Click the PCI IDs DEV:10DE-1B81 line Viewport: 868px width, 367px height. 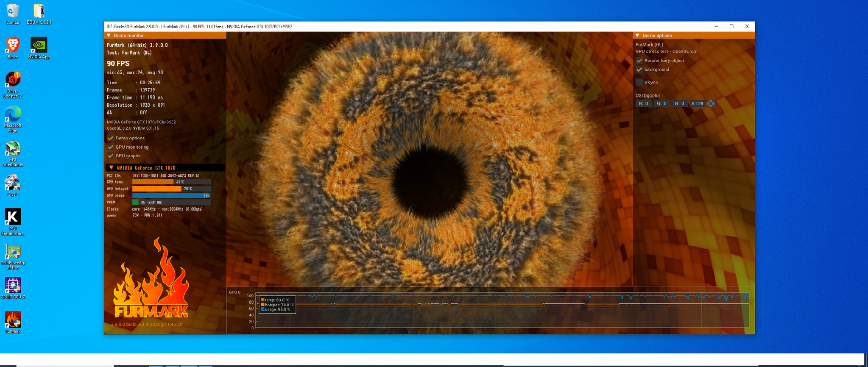(153, 175)
